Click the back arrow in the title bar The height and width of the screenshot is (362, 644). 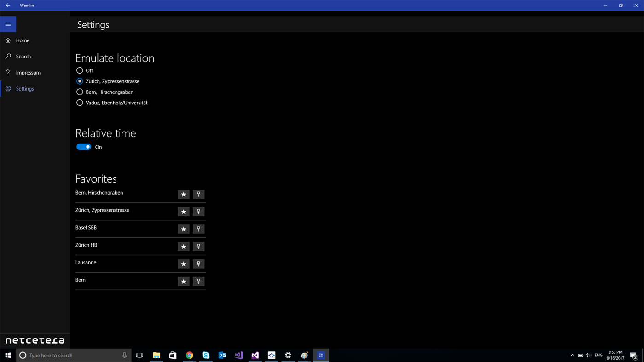click(x=7, y=5)
